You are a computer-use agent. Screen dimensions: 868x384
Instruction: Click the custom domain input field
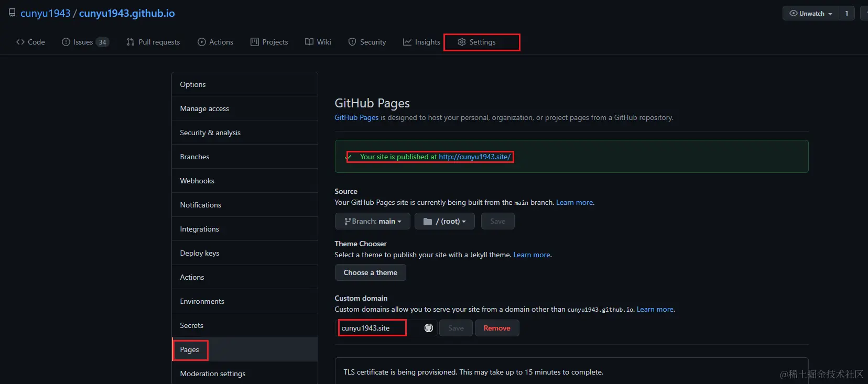tap(386, 328)
